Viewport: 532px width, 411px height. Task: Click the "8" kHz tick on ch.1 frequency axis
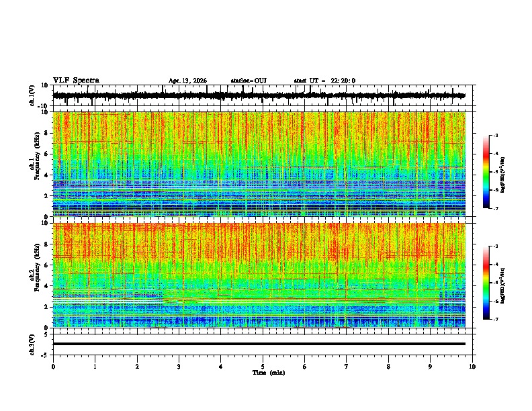(x=46, y=133)
